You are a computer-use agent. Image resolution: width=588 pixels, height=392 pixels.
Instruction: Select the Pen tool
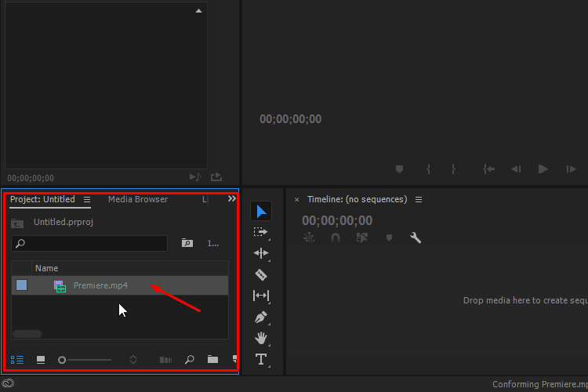261,317
